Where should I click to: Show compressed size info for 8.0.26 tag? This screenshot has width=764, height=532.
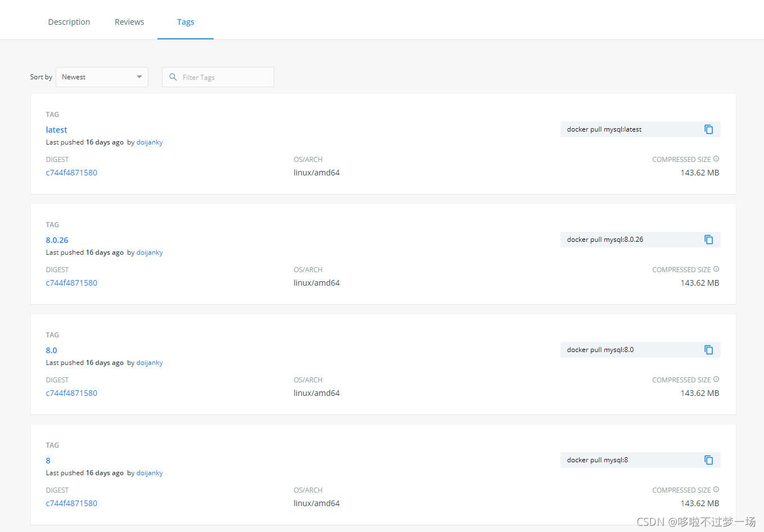[x=716, y=269]
